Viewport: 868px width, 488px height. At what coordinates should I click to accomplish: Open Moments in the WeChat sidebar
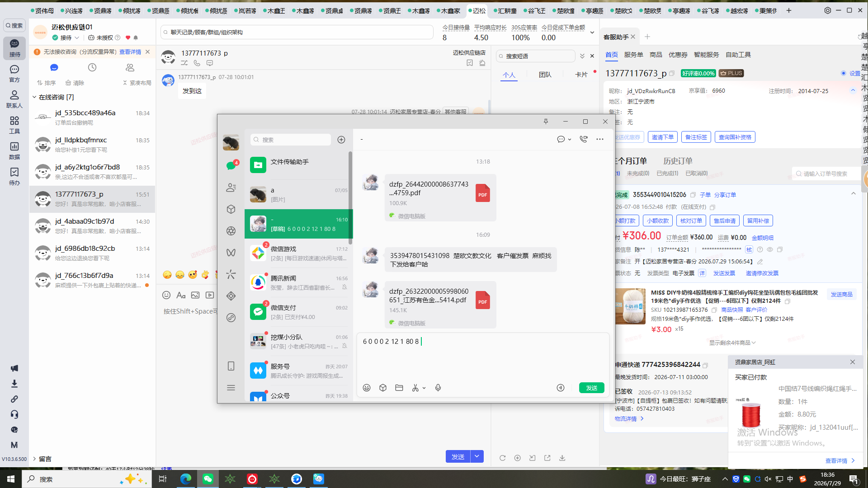point(231,231)
